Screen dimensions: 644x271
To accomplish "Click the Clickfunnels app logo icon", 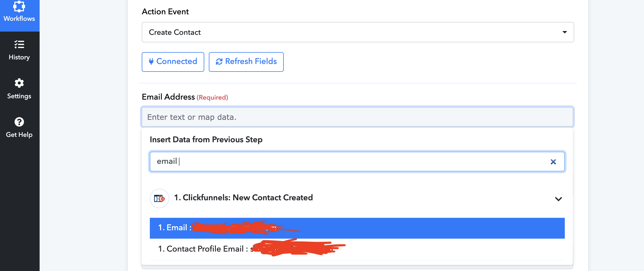I will 160,198.
